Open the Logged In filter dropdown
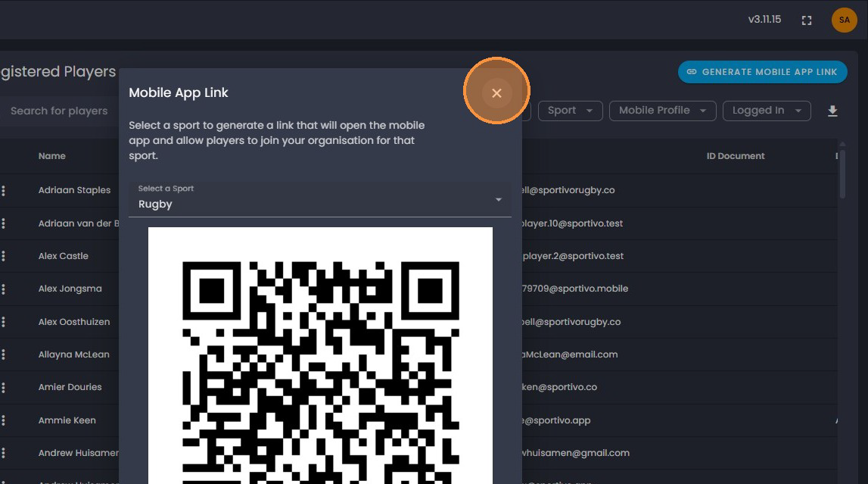 (767, 111)
